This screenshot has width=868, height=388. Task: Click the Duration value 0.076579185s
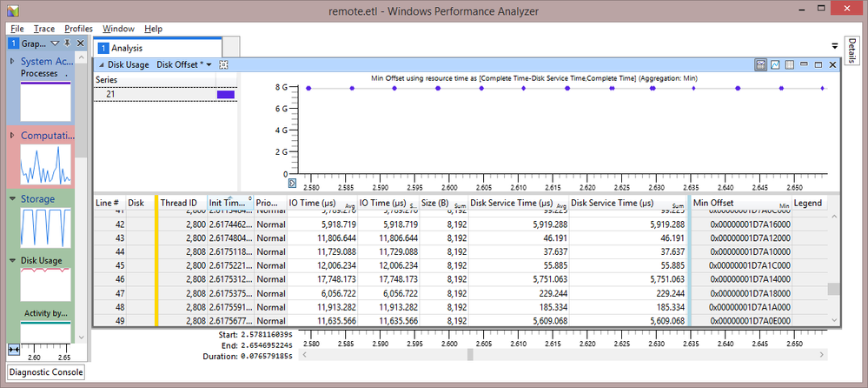click(x=268, y=357)
